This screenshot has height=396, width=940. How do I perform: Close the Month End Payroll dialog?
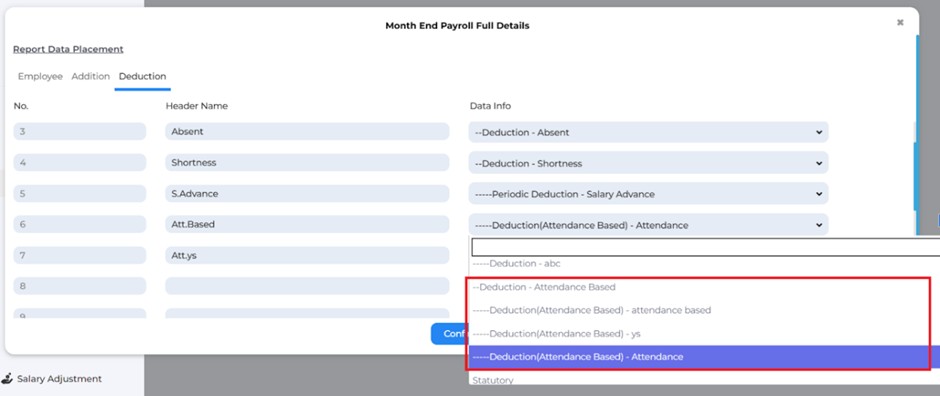900,23
